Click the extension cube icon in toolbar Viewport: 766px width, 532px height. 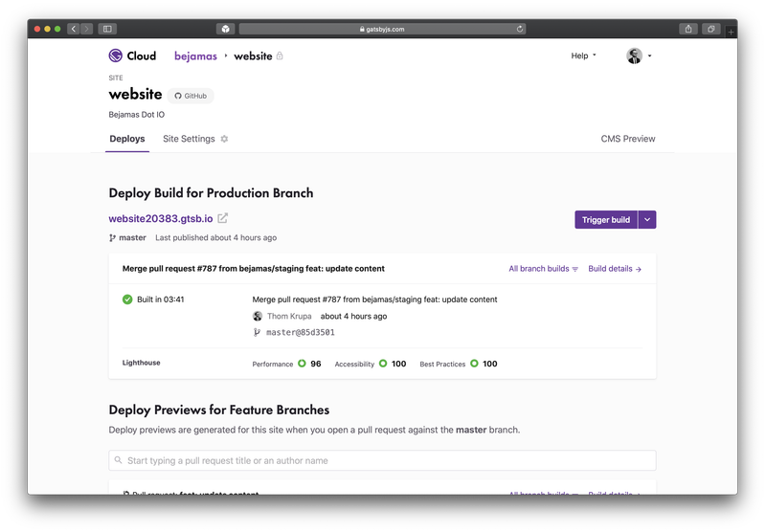(225, 29)
